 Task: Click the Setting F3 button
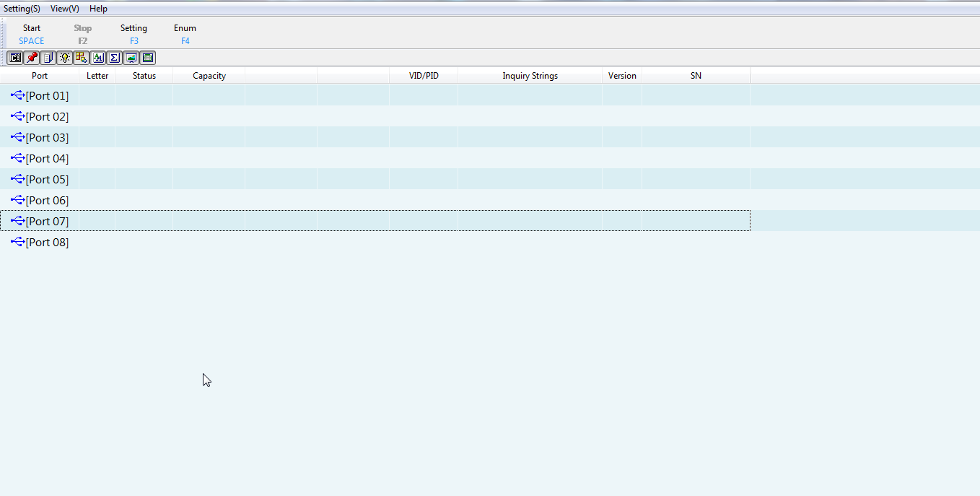pos(134,34)
